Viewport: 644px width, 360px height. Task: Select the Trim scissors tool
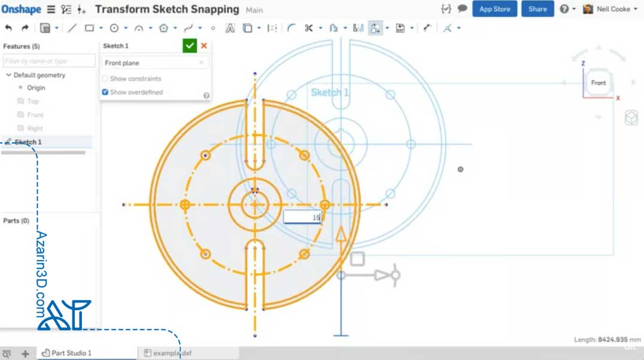coord(308,28)
